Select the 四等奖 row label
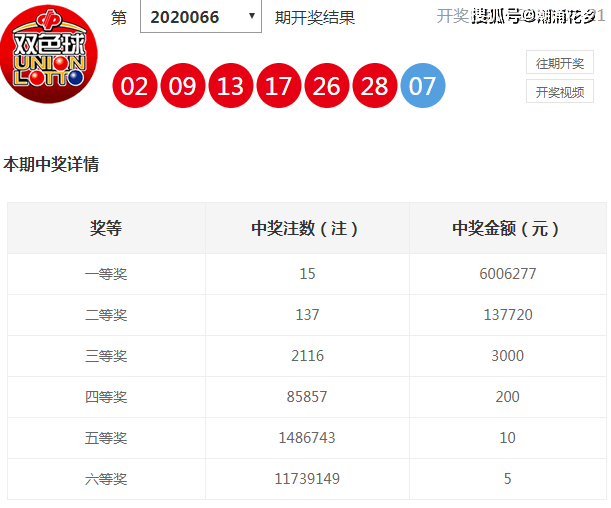The image size is (611, 508). (x=106, y=397)
